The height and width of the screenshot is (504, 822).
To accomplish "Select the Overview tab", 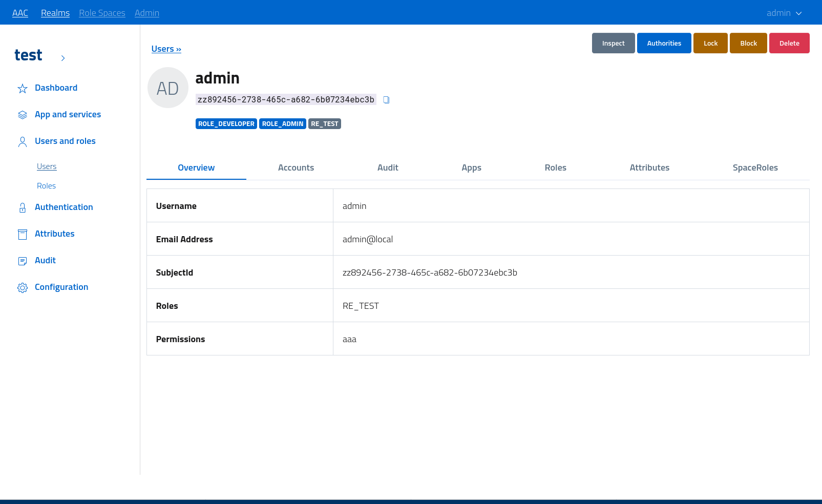I will 196,167.
